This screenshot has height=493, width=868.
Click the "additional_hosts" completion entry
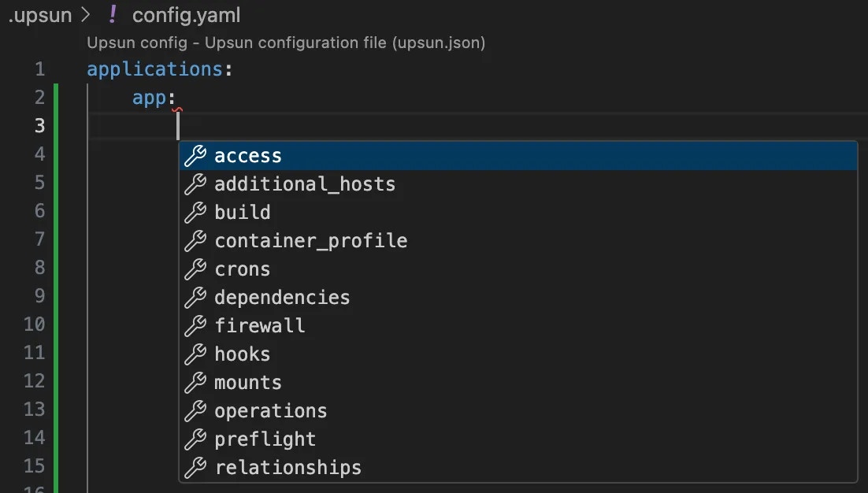point(305,183)
